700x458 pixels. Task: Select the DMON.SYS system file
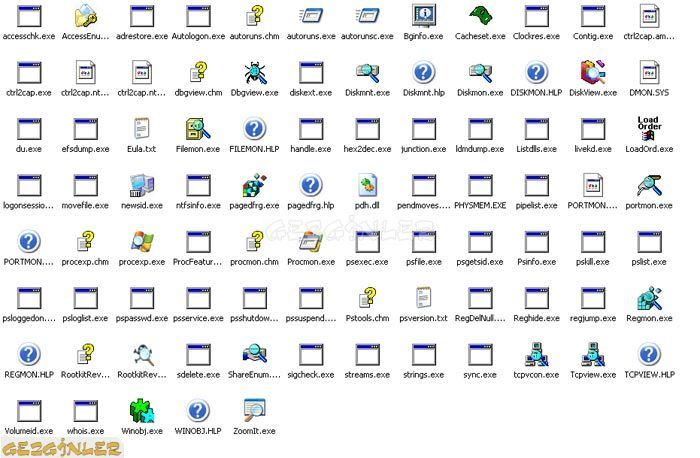(x=649, y=73)
